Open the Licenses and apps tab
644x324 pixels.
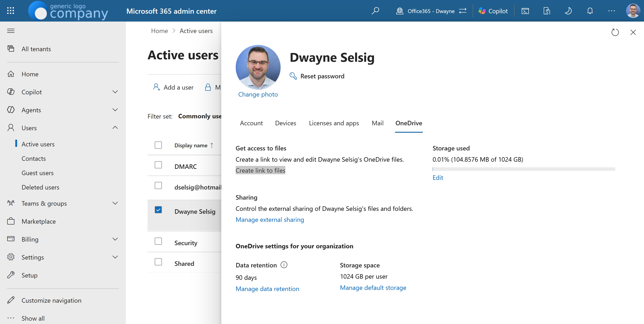334,123
